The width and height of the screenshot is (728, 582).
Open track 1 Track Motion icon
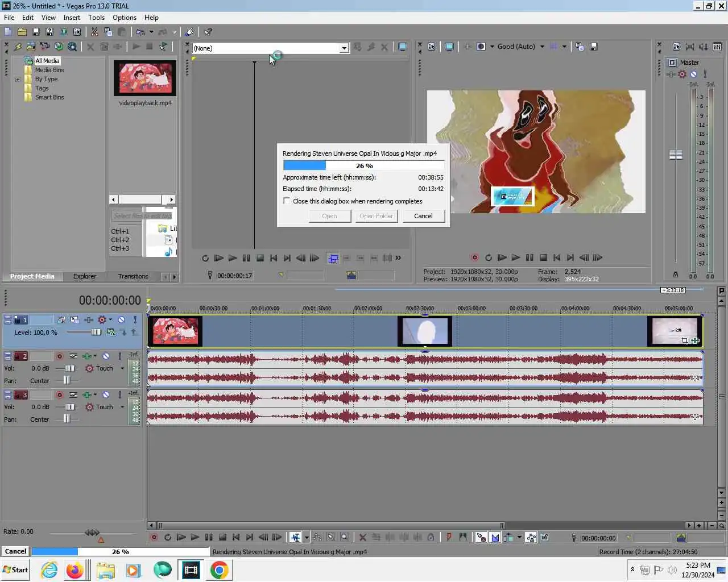[x=76, y=320]
